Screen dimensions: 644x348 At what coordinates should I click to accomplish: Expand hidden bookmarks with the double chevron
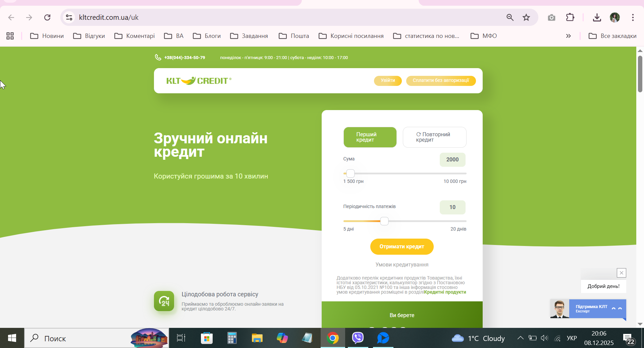[x=569, y=36]
